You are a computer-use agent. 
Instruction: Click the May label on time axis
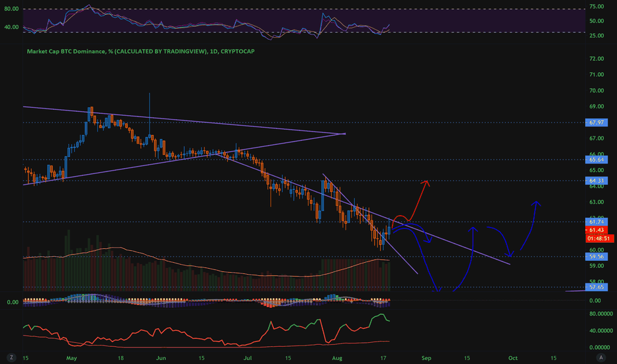[x=71, y=358]
